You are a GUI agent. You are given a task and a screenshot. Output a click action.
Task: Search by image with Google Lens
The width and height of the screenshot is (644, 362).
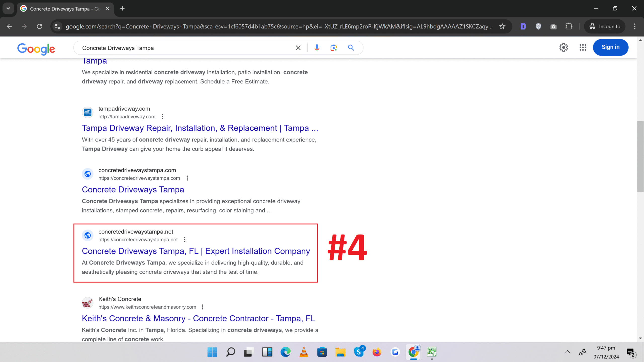(x=334, y=48)
